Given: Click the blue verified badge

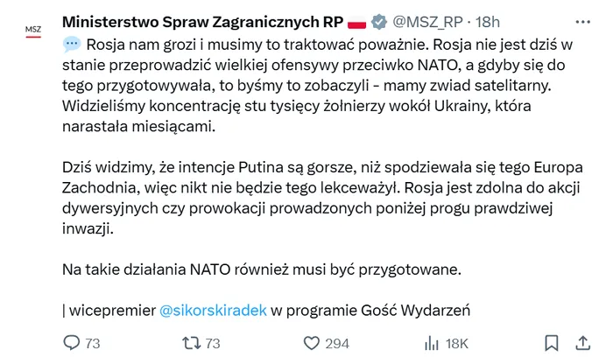Looking at the screenshot, I should (378, 22).
